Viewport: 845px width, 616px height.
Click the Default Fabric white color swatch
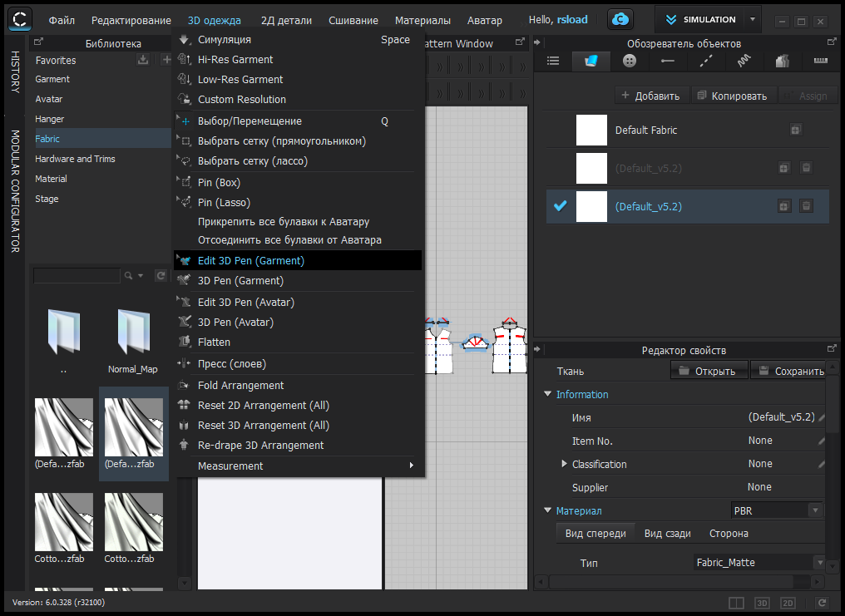(591, 131)
